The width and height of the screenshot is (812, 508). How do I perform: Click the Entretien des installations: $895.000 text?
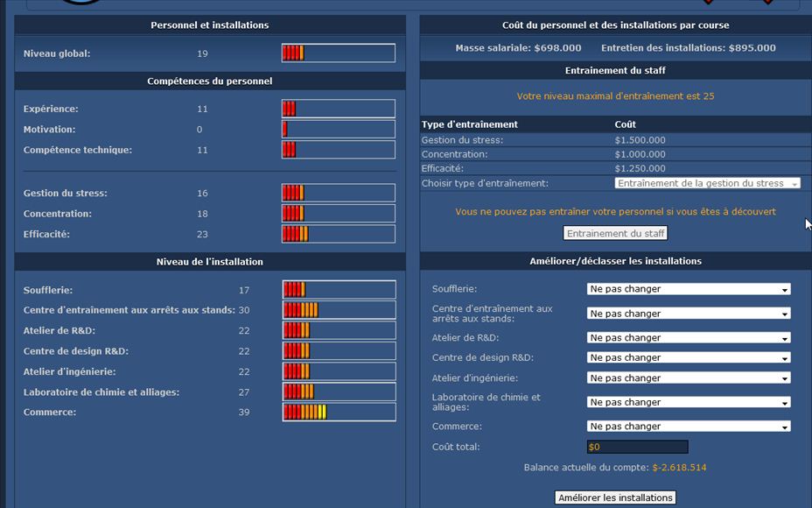click(689, 47)
